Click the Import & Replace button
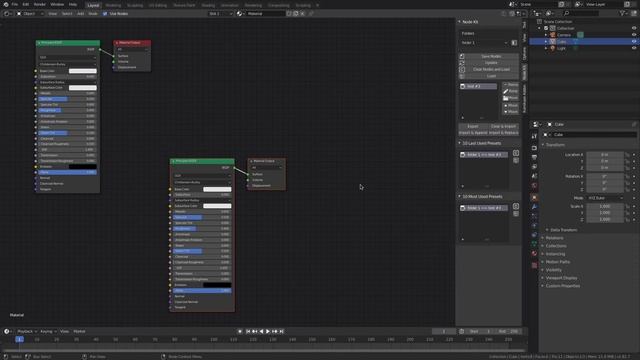Screen dimensions: 640x360 (x=504, y=133)
